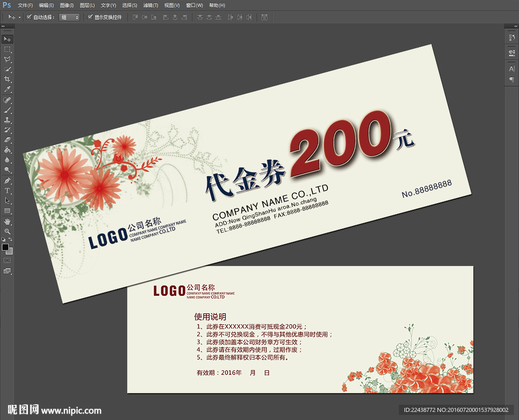This screenshot has height=420, width=519.
Task: Change the screen mode
Action: click(7, 271)
